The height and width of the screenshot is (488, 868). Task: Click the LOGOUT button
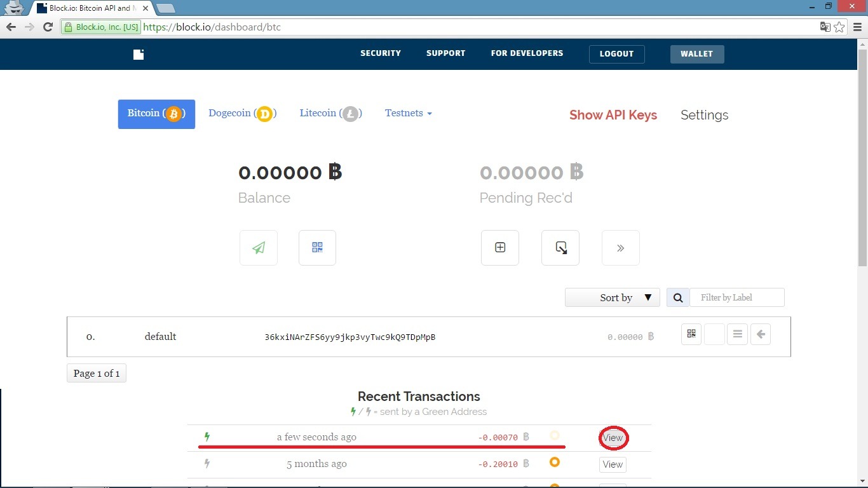point(616,54)
